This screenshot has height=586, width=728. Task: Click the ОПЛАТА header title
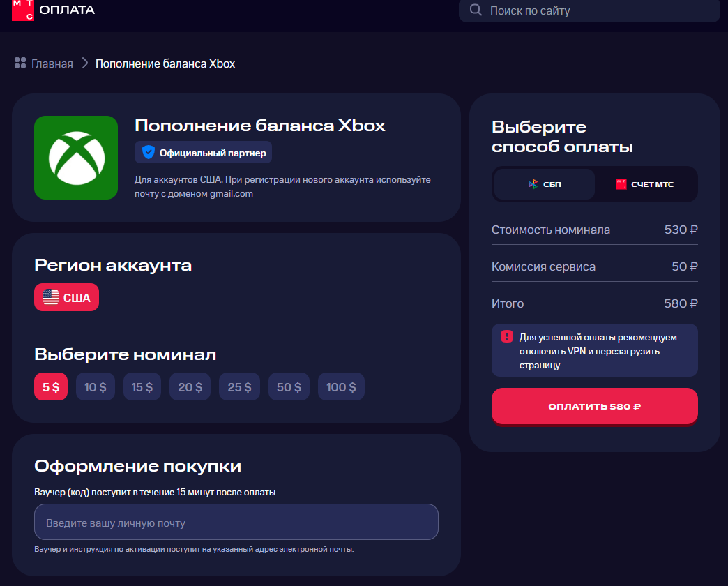tap(67, 10)
